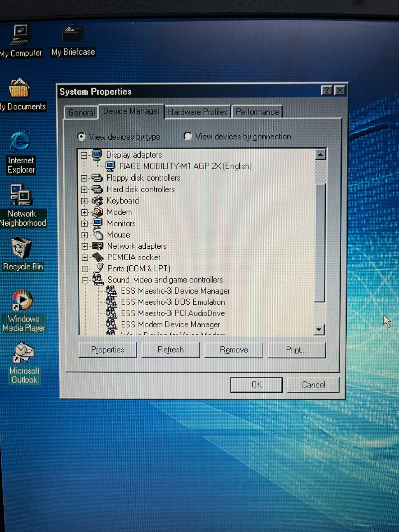Select ESS Maestro-3i PCI AudioDrive icon

click(112, 313)
